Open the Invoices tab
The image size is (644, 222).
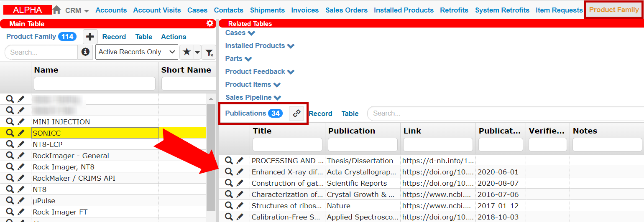pos(305,10)
